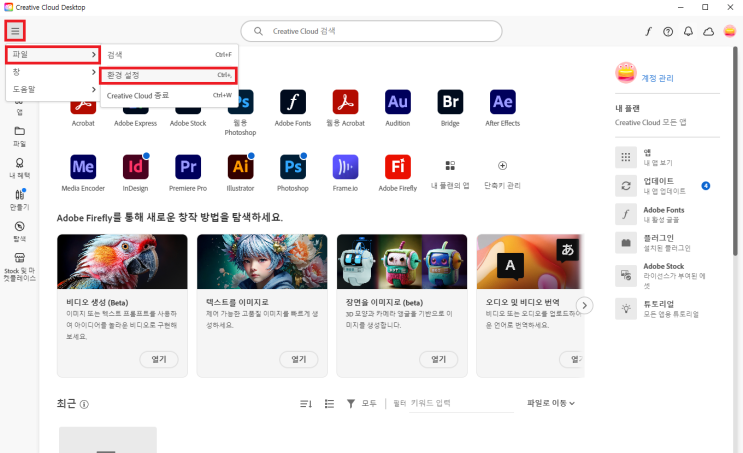Click 열기 on 텍스트를 이미지로 card
The height and width of the screenshot is (453, 743).
pos(299,359)
